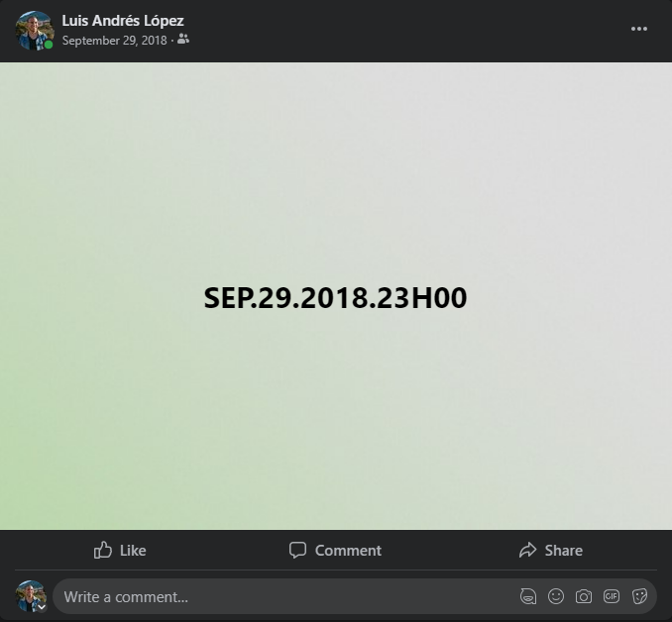The image size is (672, 622).
Task: Click the green online status dot
Action: (x=49, y=45)
